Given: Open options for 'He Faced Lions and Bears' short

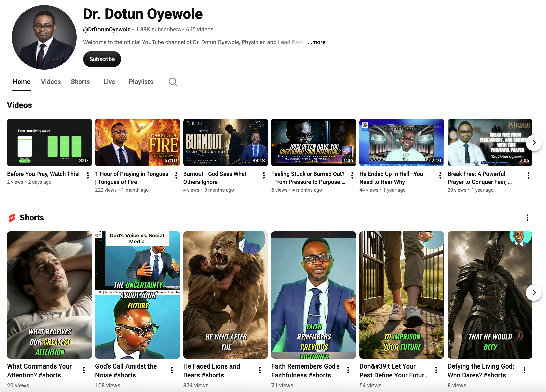Looking at the screenshot, I should pos(260,370).
